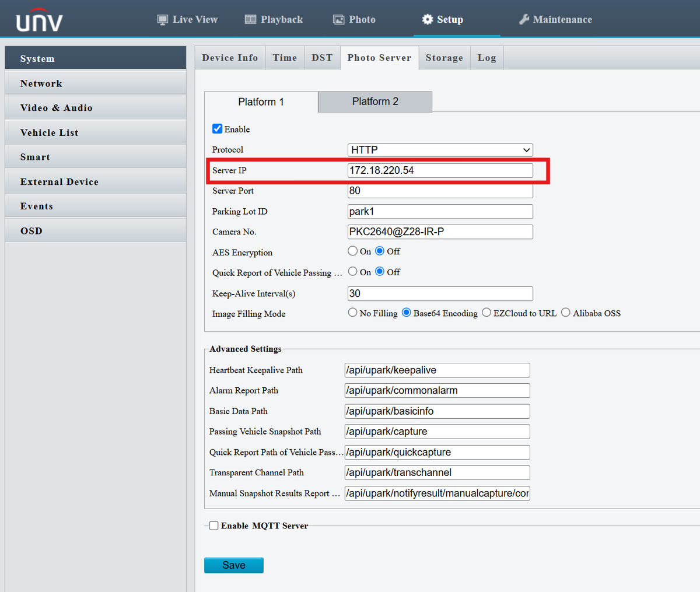Select Network in the left sidebar
The height and width of the screenshot is (592, 700).
click(96, 83)
